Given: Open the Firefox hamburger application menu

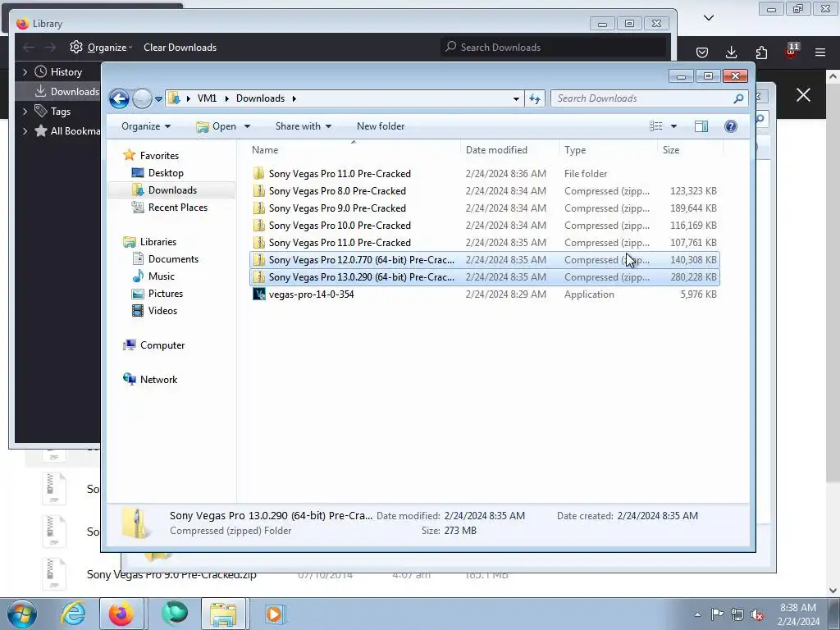Looking at the screenshot, I should 820,52.
